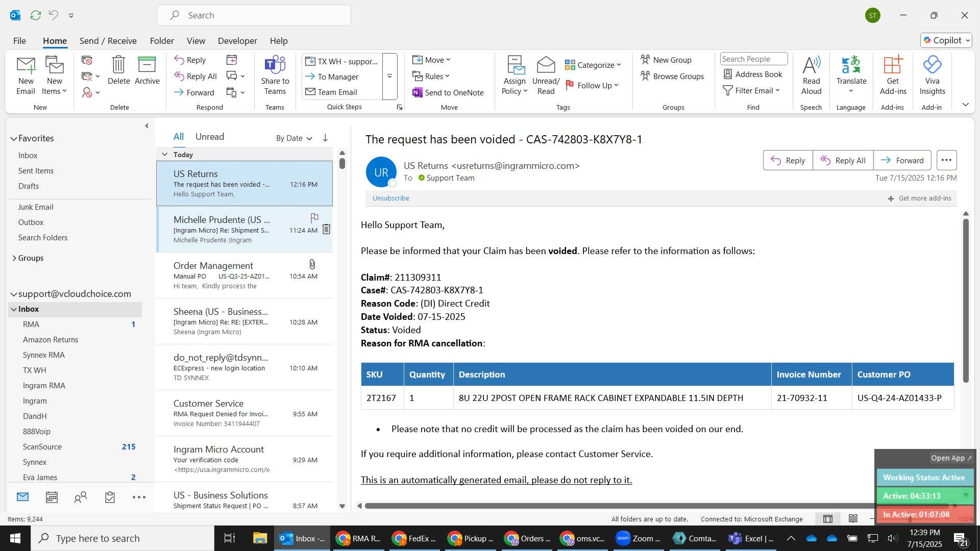Open the Move dropdown
Viewport: 980px width, 551px height.
[x=431, y=60]
